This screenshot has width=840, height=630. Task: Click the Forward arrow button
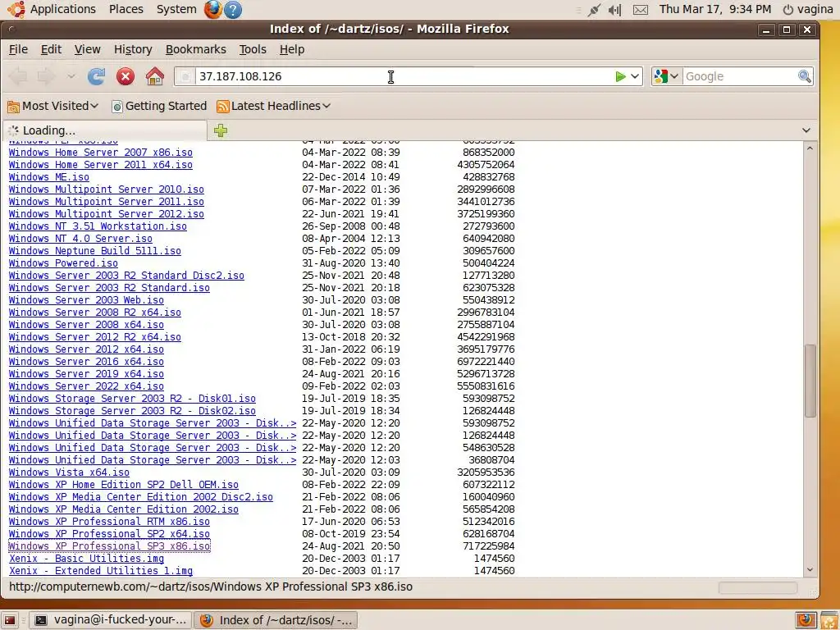click(46, 76)
